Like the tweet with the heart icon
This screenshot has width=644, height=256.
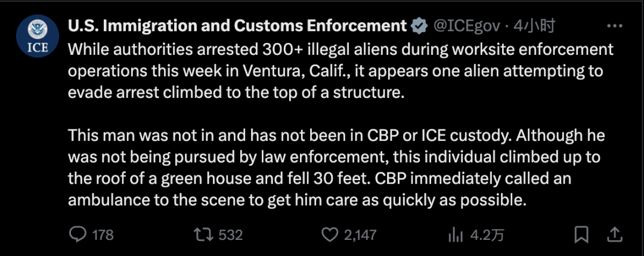pos(329,235)
